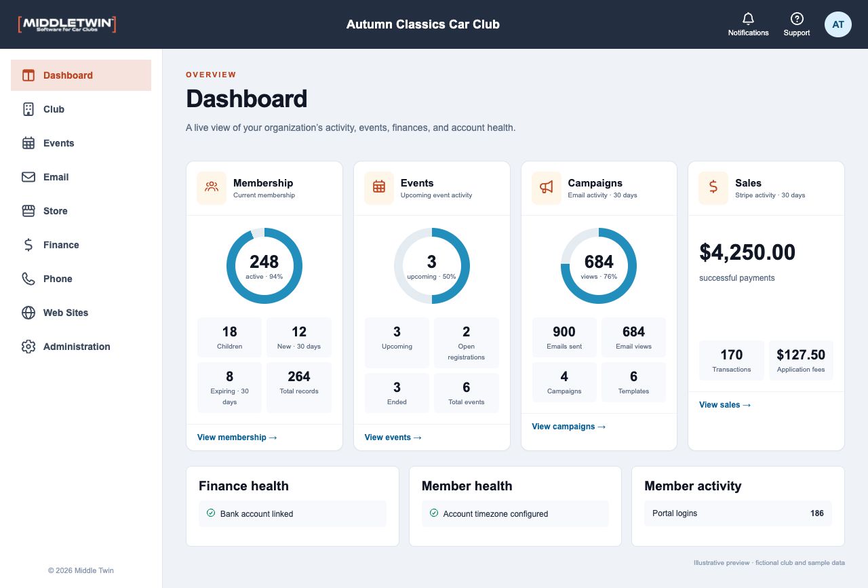Click the Portal logins 186 row
The width and height of the screenshot is (868, 588).
tap(738, 513)
